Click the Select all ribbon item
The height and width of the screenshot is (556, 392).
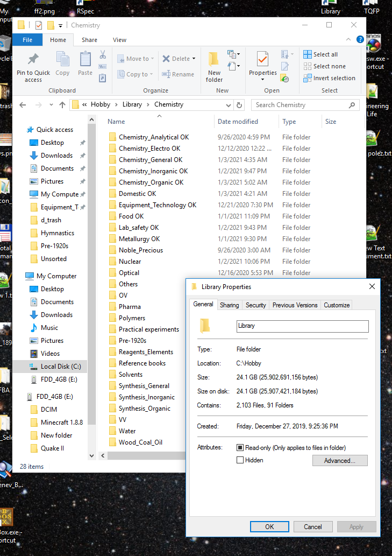click(x=320, y=54)
